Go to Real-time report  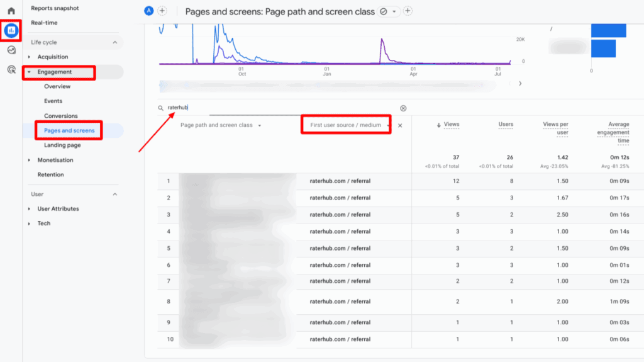pyautogui.click(x=45, y=23)
